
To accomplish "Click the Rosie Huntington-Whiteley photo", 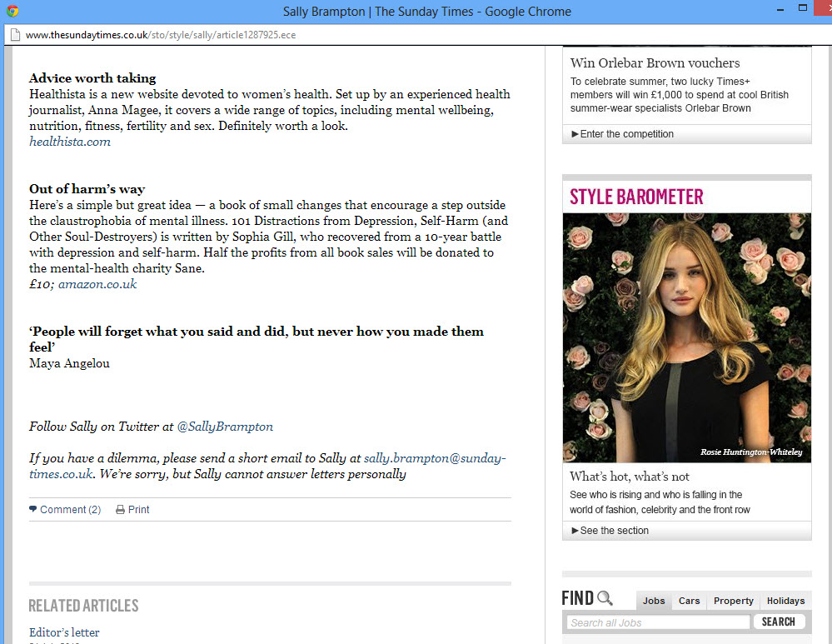I will pyautogui.click(x=686, y=337).
